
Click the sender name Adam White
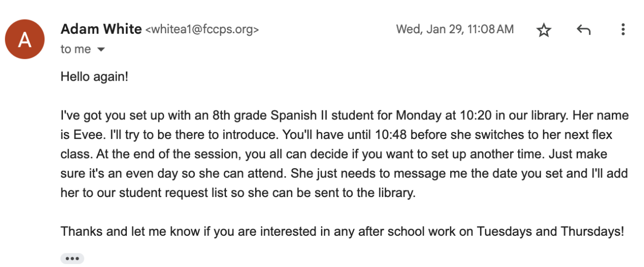(x=101, y=29)
